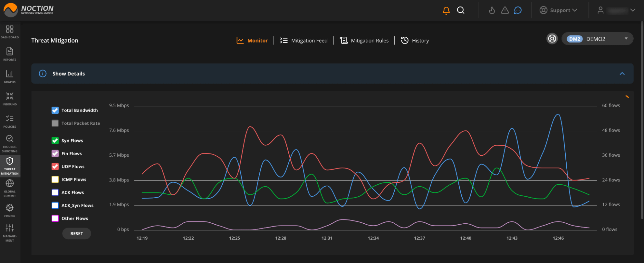
Task: Click the 9.5 Mbps axis label
Action: pos(119,105)
